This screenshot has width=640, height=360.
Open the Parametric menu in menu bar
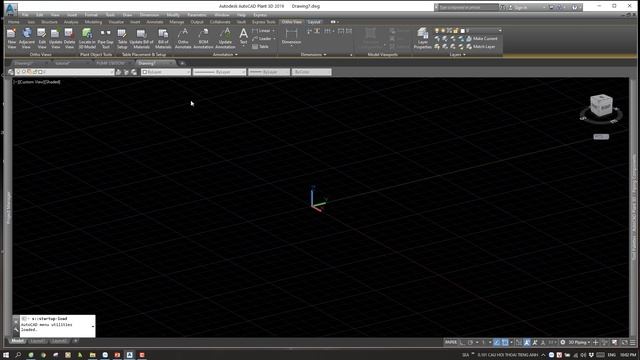point(197,15)
